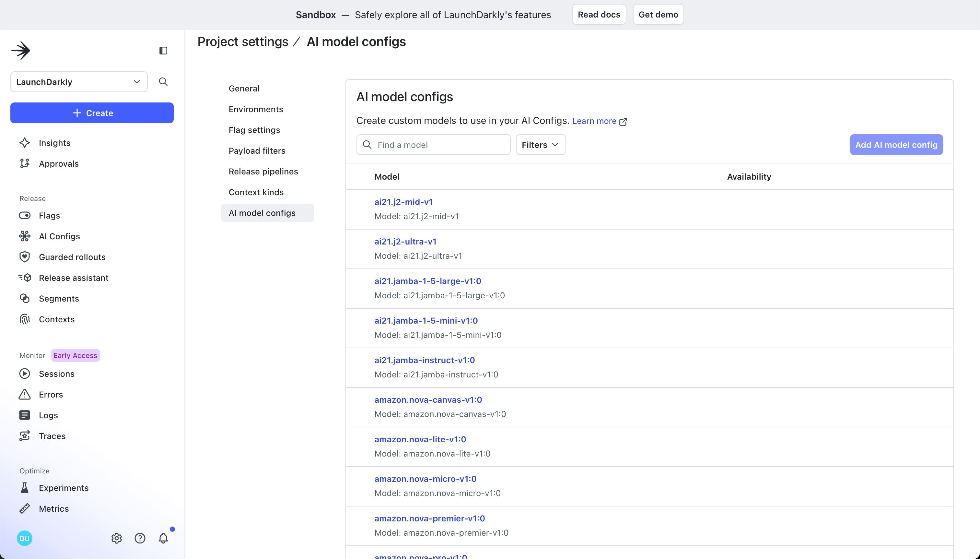Open Guarded rollouts in the sidebar
980x559 pixels.
72,257
